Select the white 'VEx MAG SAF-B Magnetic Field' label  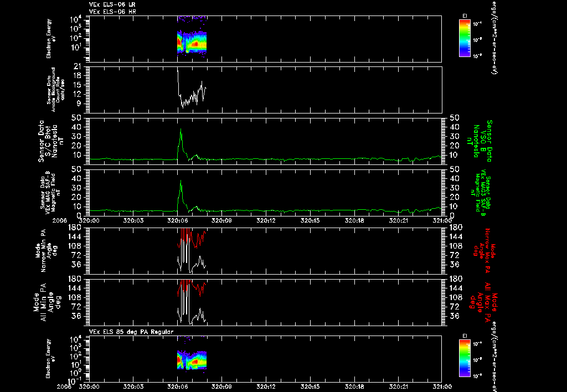click(50, 192)
